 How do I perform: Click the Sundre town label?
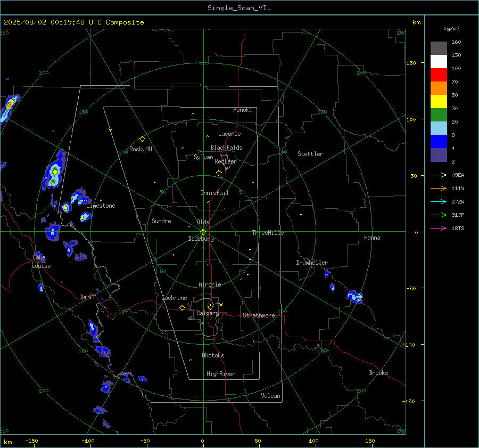[161, 221]
